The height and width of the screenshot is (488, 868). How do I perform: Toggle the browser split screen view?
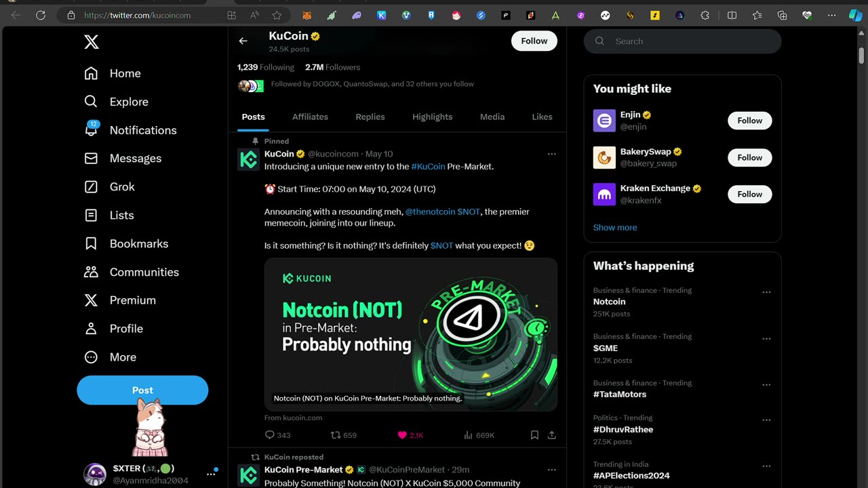[732, 15]
